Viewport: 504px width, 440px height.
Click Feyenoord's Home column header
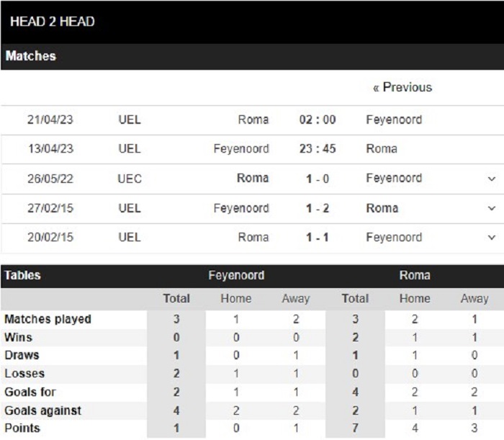click(x=236, y=298)
